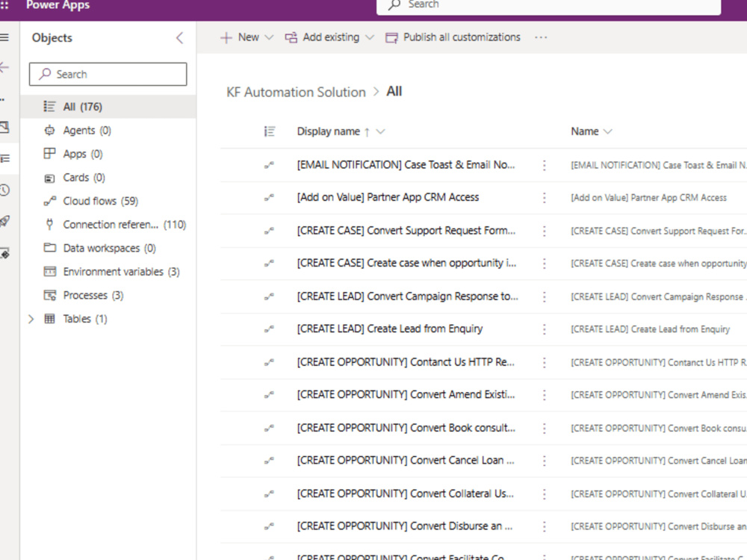Select Connection references (110) category
Image resolution: width=747 pixels, height=560 pixels.
pyautogui.click(x=108, y=224)
